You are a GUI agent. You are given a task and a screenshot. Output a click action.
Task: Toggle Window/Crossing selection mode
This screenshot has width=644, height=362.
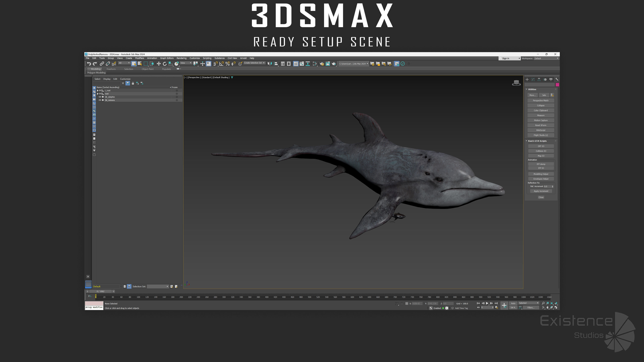(152, 64)
